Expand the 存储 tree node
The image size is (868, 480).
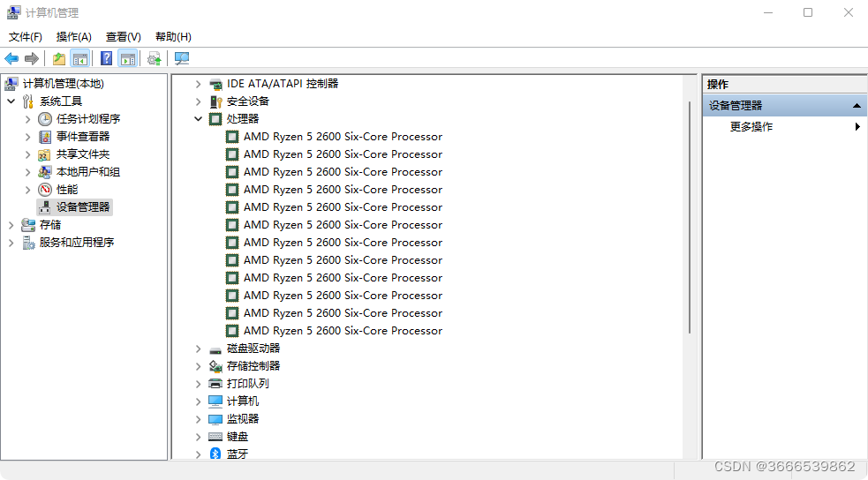pos(11,225)
